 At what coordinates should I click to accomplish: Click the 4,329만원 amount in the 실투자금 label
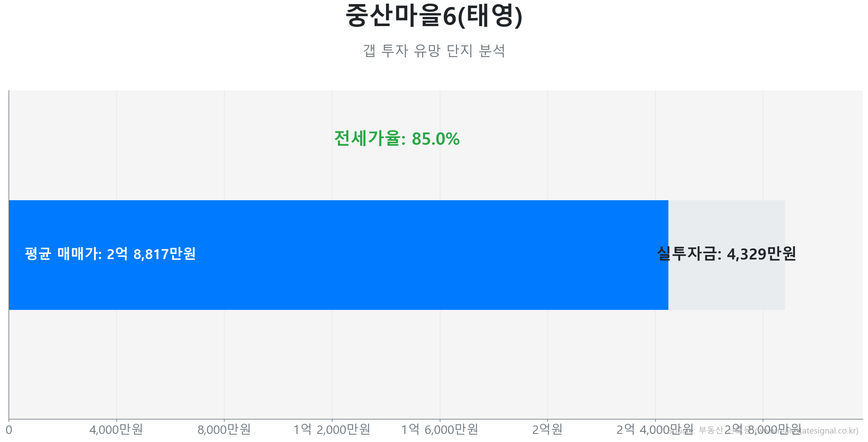(762, 254)
